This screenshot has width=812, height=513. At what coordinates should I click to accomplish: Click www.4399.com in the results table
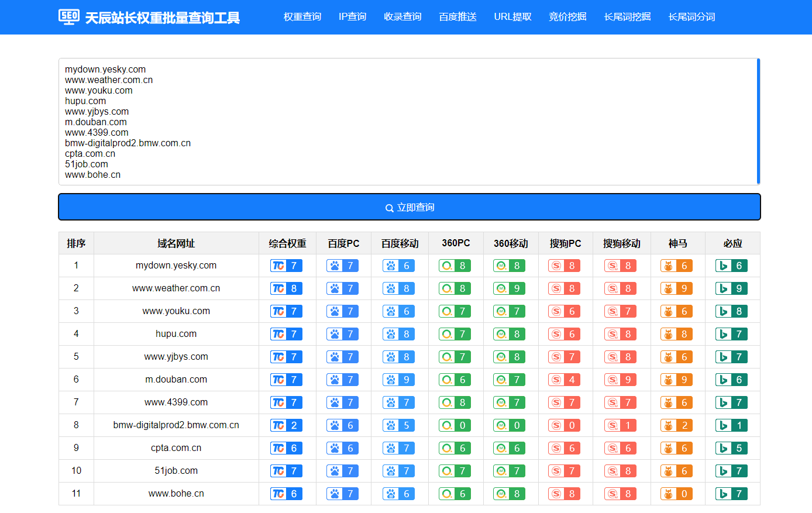[176, 402]
